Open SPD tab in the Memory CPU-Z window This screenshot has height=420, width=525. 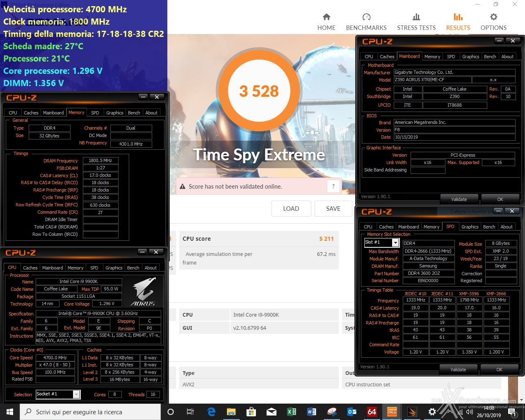click(95, 113)
